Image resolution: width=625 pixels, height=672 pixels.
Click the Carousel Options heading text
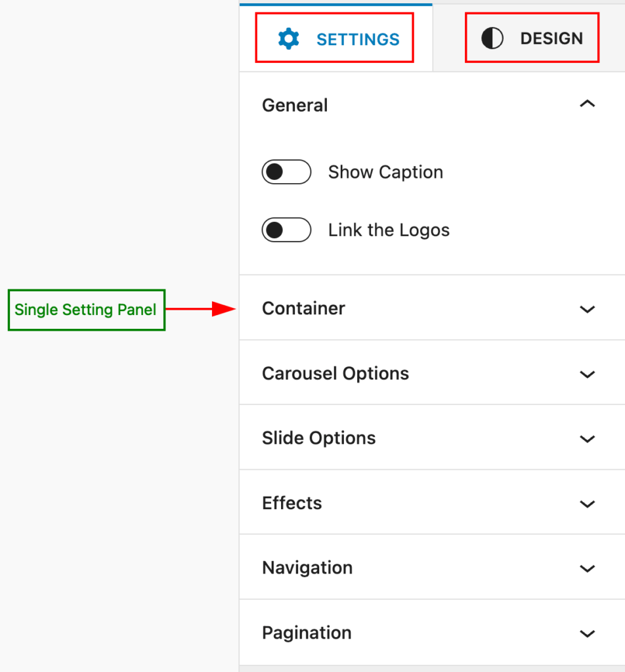pos(335,373)
